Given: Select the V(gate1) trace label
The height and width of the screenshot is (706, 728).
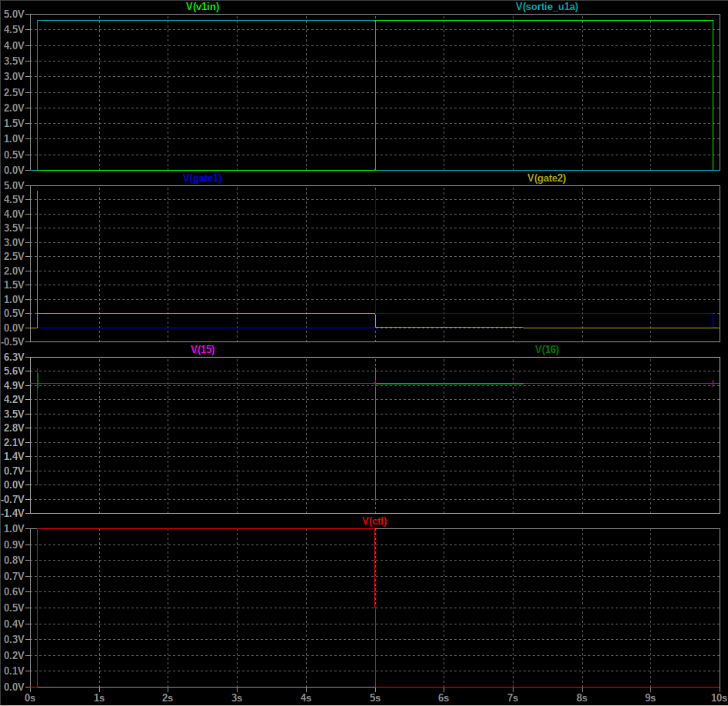Looking at the screenshot, I should 202,178.
